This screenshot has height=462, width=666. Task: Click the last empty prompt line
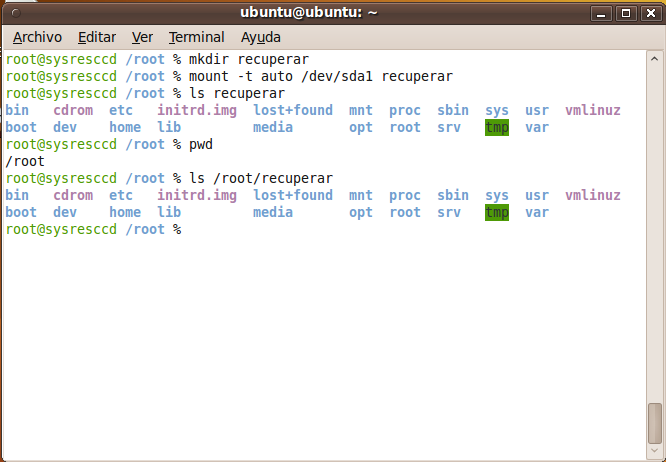tap(93, 229)
